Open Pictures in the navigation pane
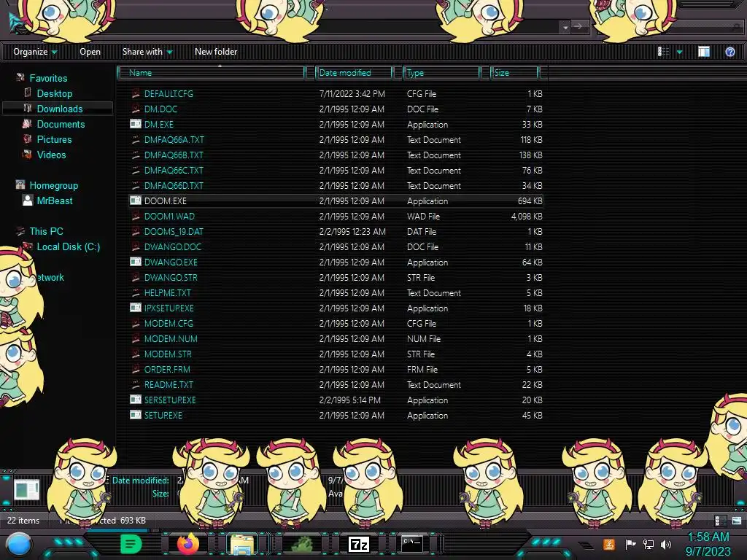The width and height of the screenshot is (747, 560). tap(54, 139)
